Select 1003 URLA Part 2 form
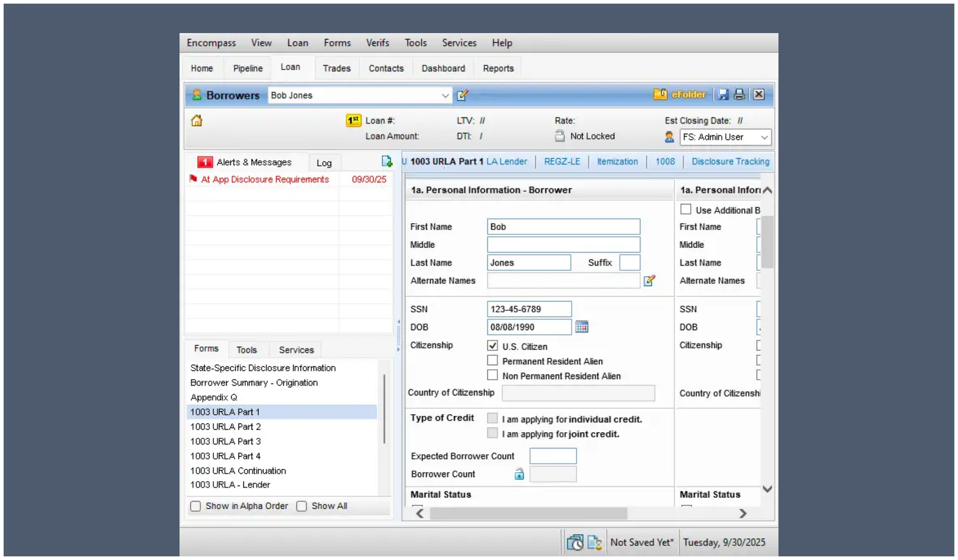 point(225,427)
